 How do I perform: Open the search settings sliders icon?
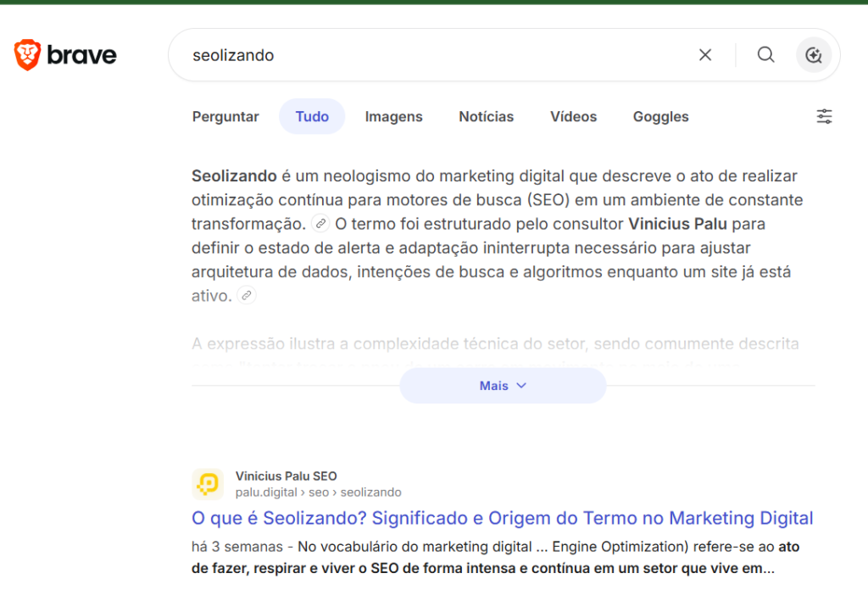pos(824,116)
